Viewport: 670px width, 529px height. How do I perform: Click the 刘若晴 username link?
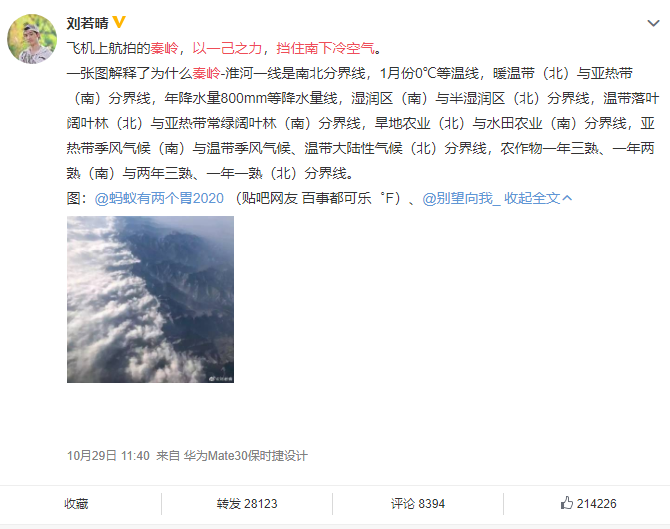point(88,23)
